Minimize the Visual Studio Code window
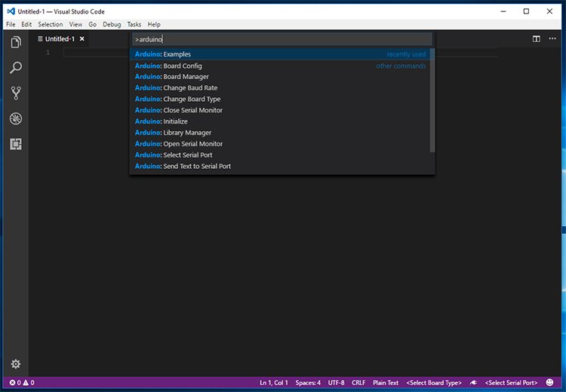 (503, 11)
